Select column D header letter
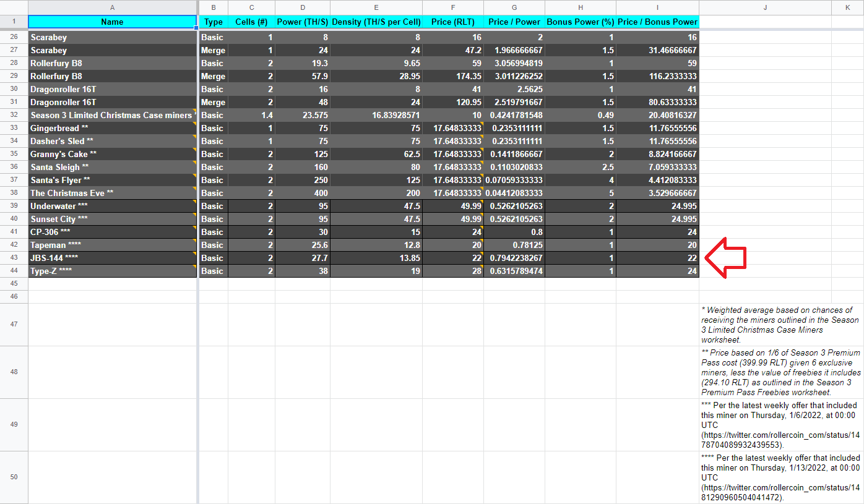Image resolution: width=864 pixels, height=504 pixels. point(302,7)
